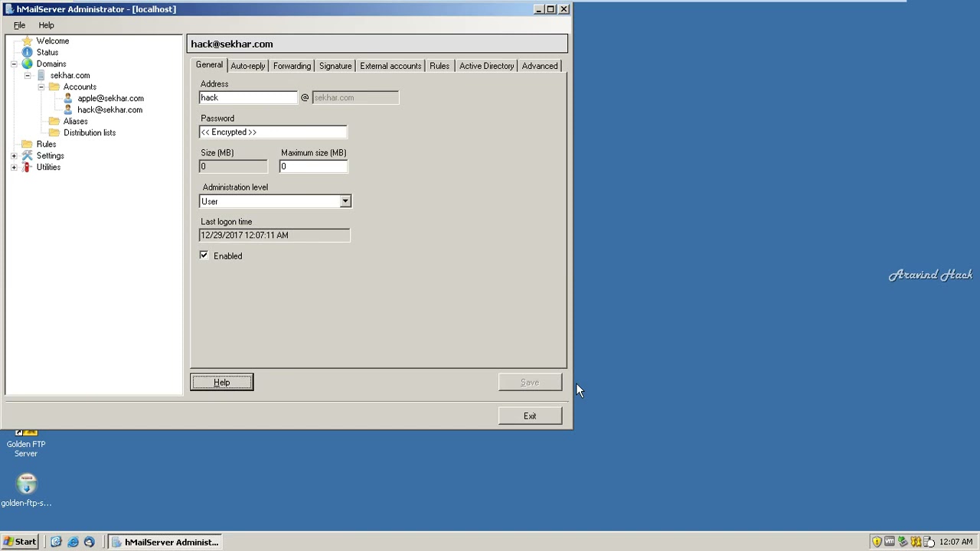Image resolution: width=980 pixels, height=551 pixels.
Task: Select the apple@sekhar.com user icon
Action: [68, 98]
